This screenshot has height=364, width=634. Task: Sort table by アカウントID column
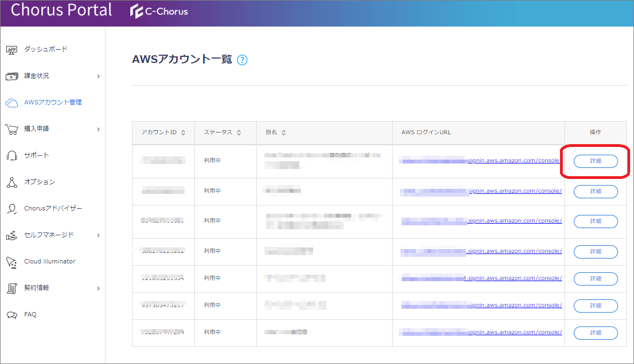[183, 133]
